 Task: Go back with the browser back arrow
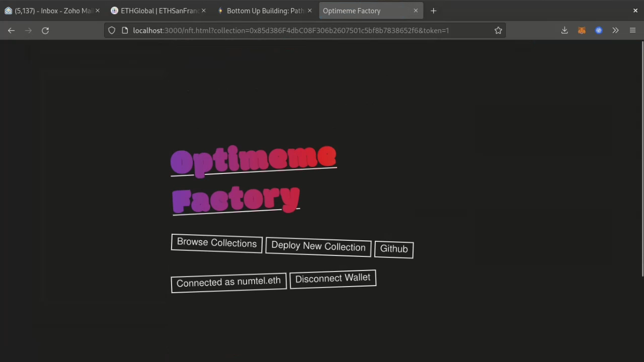pyautogui.click(x=11, y=31)
